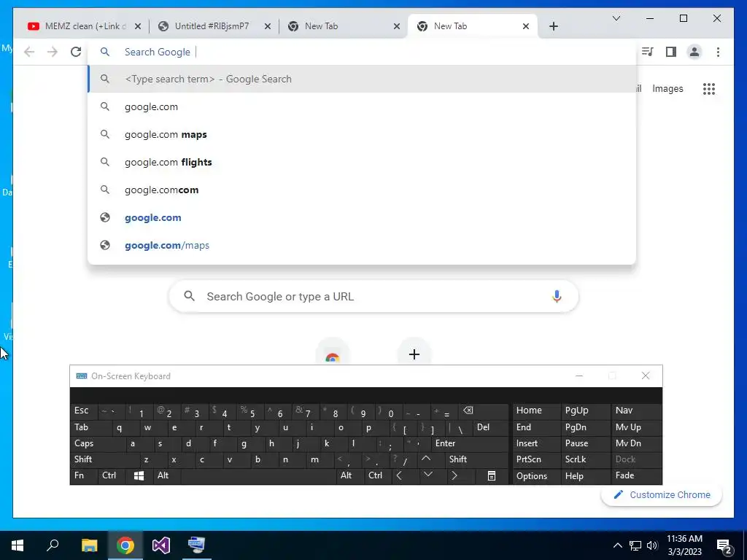Select google.com maps suggestion
The image size is (747, 560).
[362, 135]
